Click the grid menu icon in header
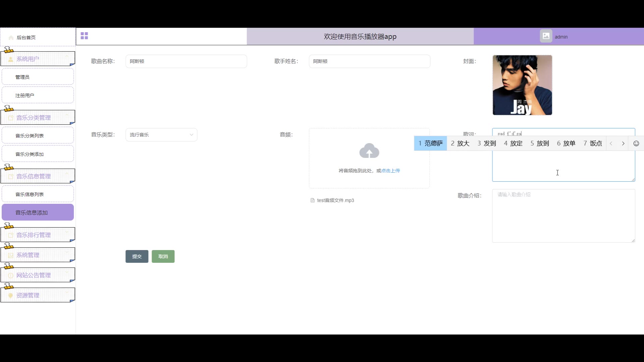 [x=84, y=36]
